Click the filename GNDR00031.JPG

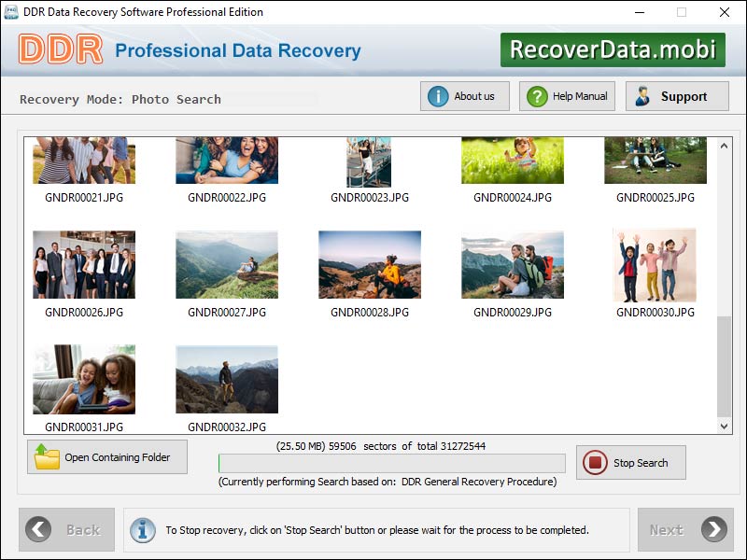coord(84,427)
